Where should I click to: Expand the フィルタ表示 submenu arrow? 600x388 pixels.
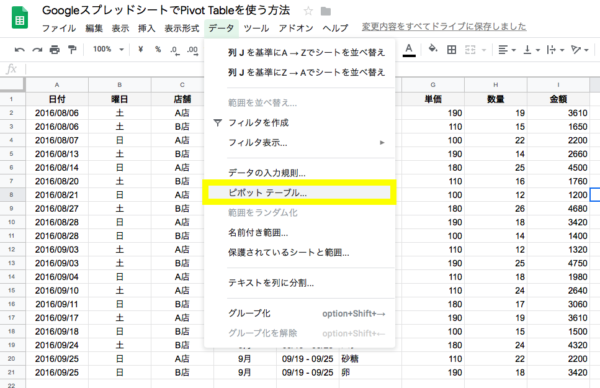tap(382, 143)
